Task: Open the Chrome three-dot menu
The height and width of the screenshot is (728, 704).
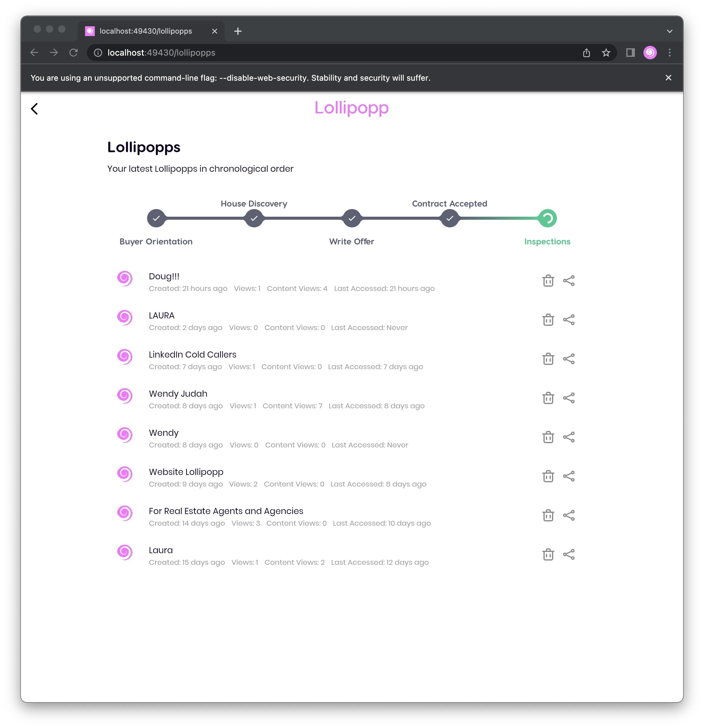Action: (669, 53)
